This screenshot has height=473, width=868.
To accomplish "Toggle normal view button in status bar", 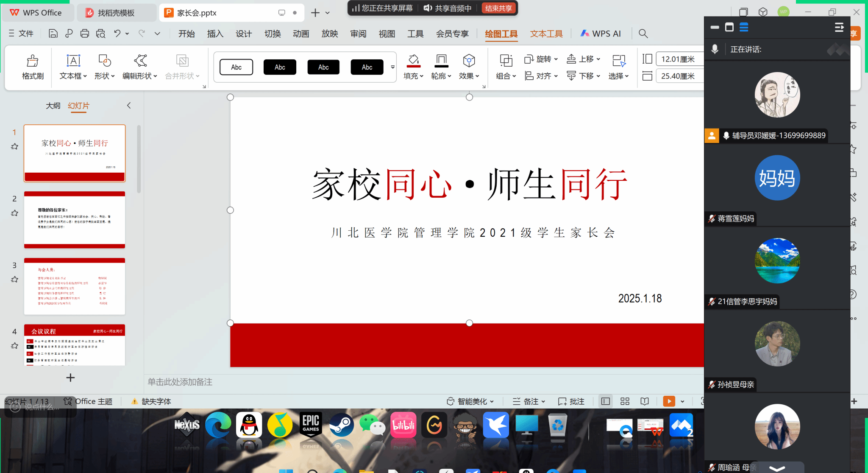I will point(606,401).
